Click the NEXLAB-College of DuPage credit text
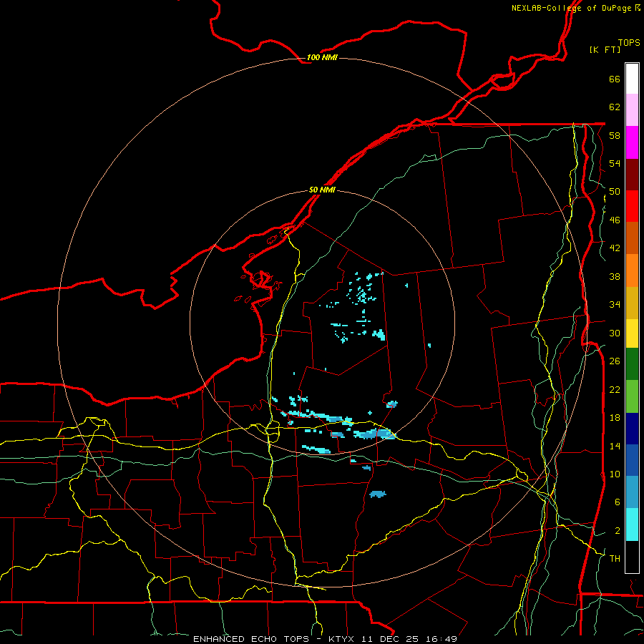This screenshot has height=644, width=644. pos(571,8)
